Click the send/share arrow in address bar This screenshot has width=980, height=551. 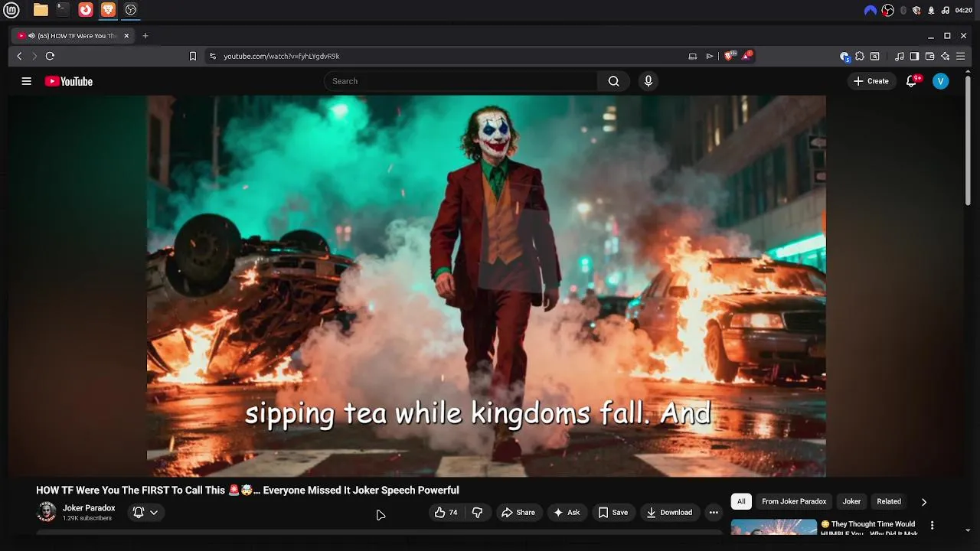click(710, 56)
